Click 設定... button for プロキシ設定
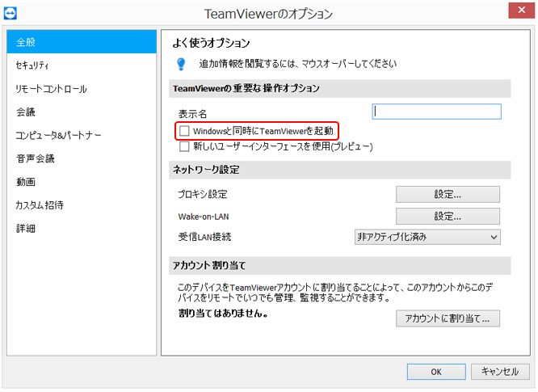This screenshot has width=538, height=392. pyautogui.click(x=448, y=195)
